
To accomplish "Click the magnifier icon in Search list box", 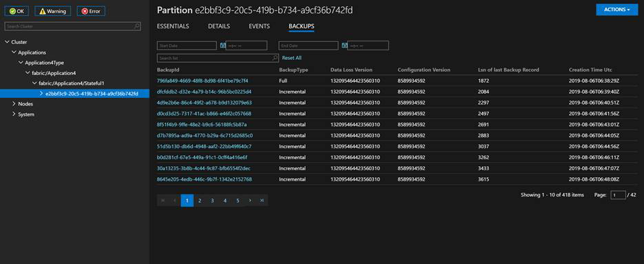I will (276, 58).
